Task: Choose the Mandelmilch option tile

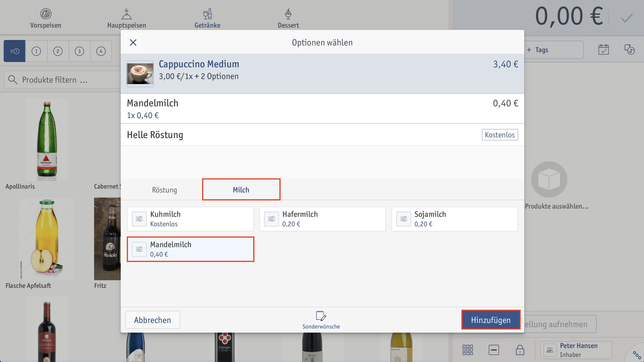Action: [190, 249]
